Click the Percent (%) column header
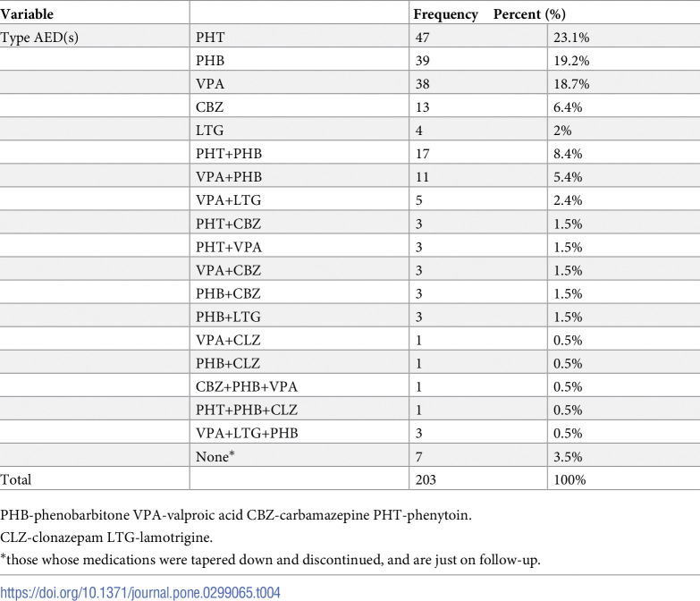 [x=529, y=13]
